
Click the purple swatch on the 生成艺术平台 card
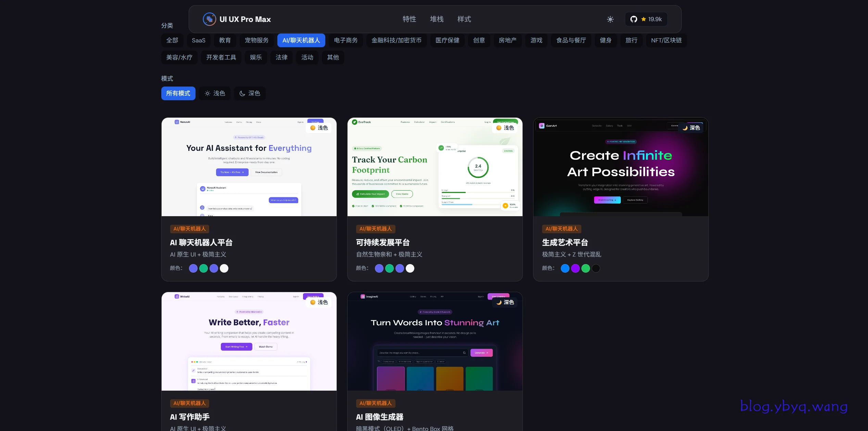(575, 269)
